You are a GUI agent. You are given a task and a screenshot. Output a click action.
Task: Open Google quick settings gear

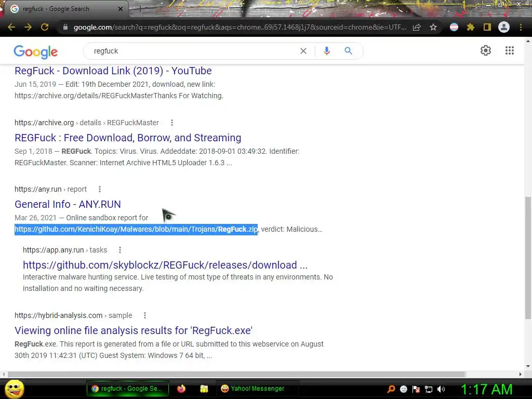(x=486, y=50)
